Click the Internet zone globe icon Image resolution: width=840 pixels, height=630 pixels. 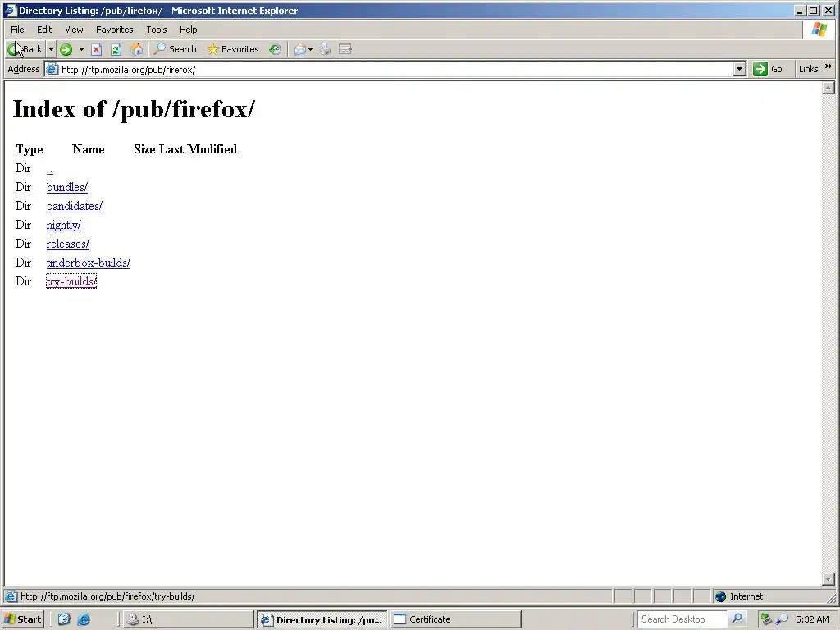pos(720,597)
